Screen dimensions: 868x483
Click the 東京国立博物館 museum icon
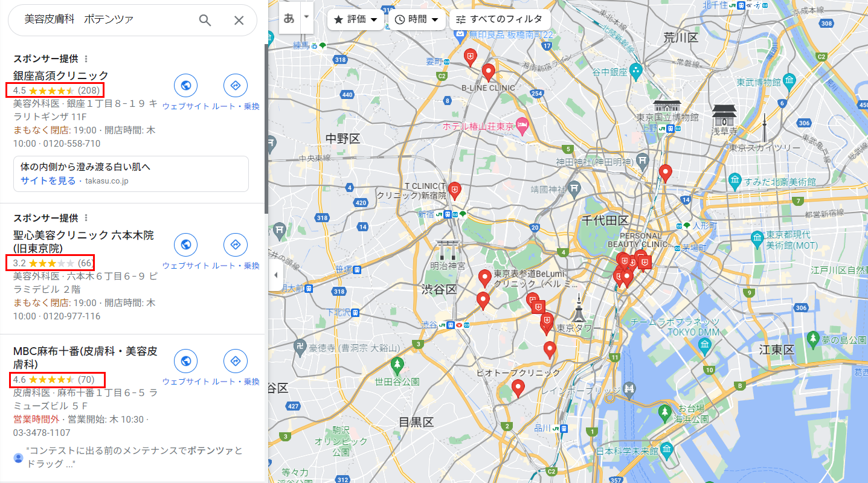(667, 107)
